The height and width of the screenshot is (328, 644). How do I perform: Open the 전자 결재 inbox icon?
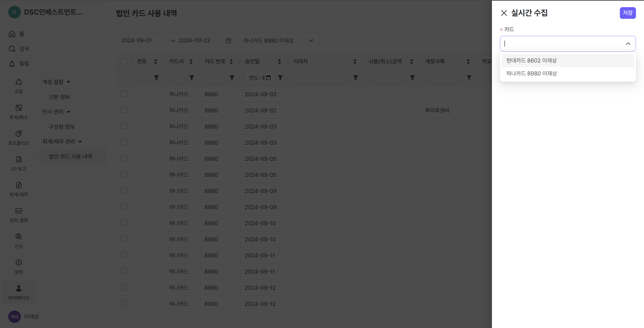[19, 211]
